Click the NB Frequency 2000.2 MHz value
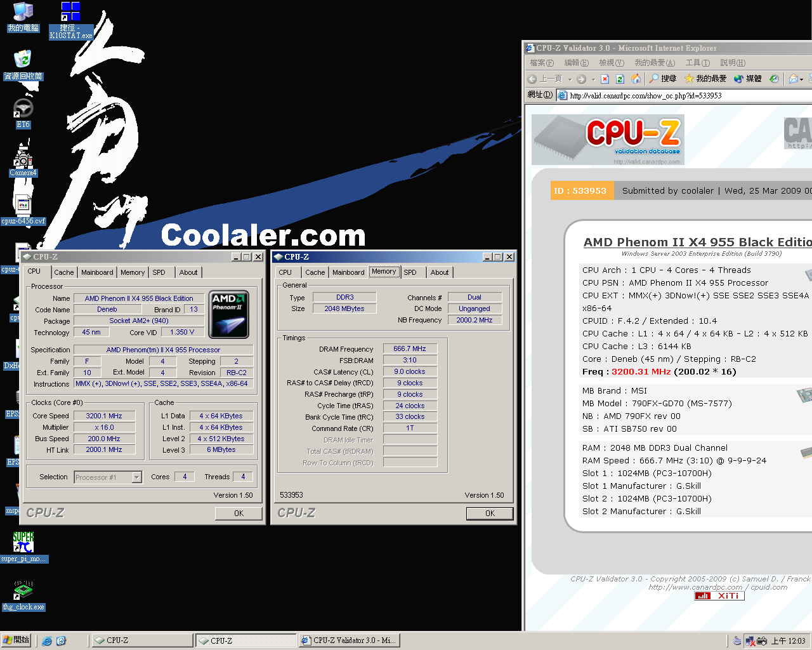The width and height of the screenshot is (812, 650). pos(475,320)
